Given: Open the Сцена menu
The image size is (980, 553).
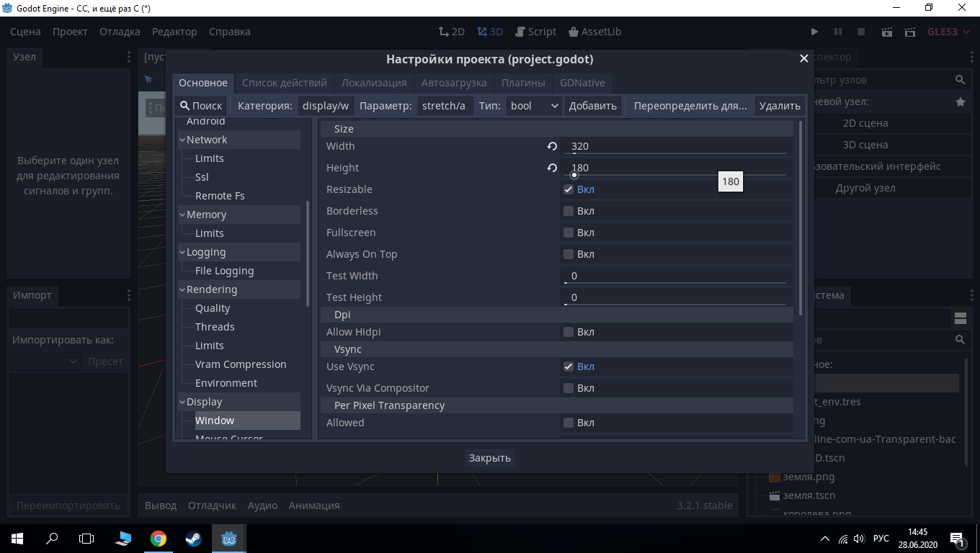Looking at the screenshot, I should (x=25, y=32).
